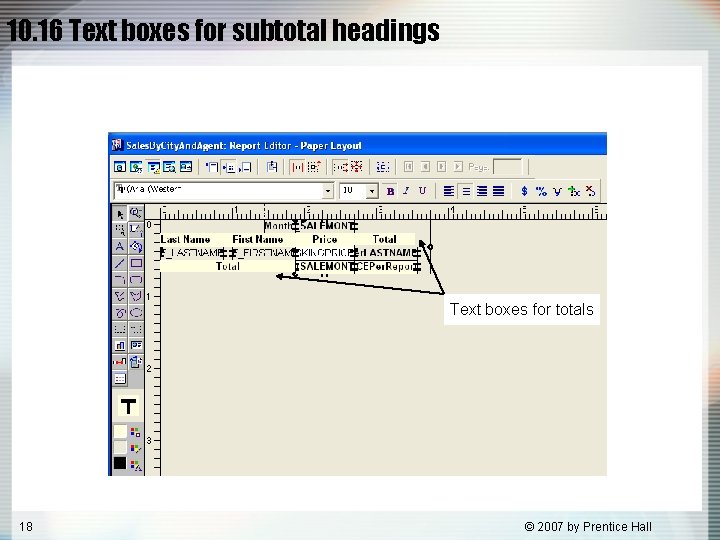The width and height of the screenshot is (720, 540).
Task: Align text to the right
Action: point(482,191)
